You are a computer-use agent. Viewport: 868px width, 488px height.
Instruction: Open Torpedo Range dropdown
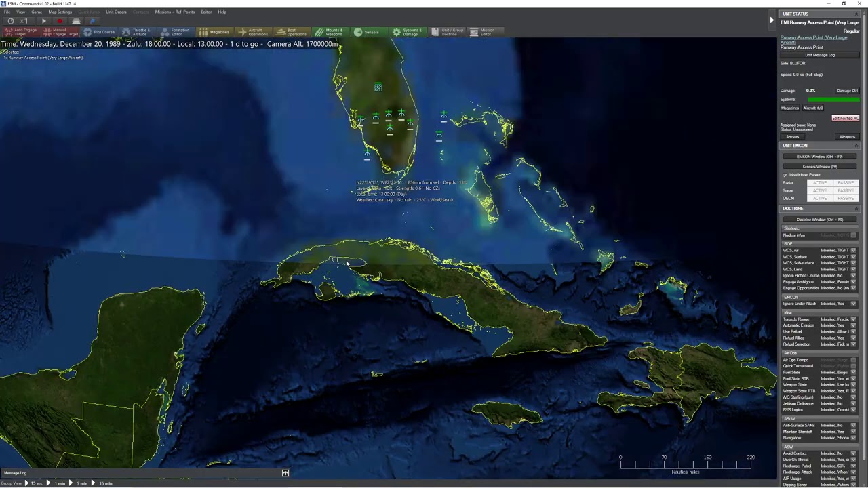tap(853, 319)
